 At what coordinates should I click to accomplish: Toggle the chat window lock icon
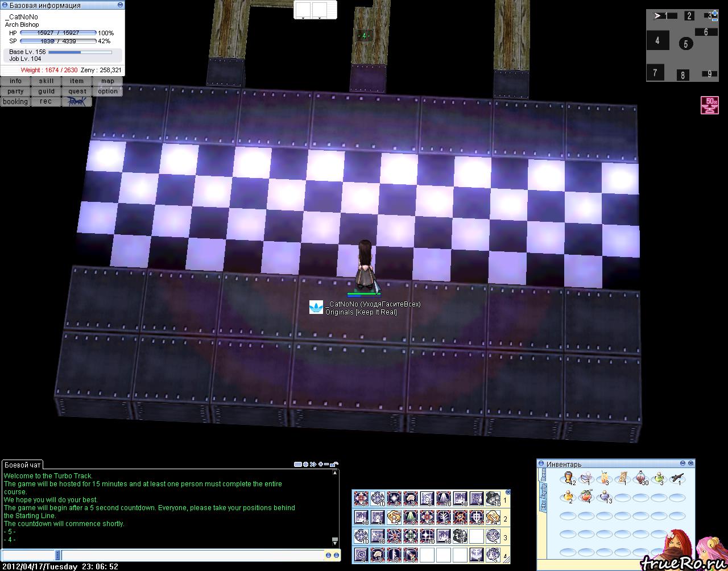pos(334,464)
